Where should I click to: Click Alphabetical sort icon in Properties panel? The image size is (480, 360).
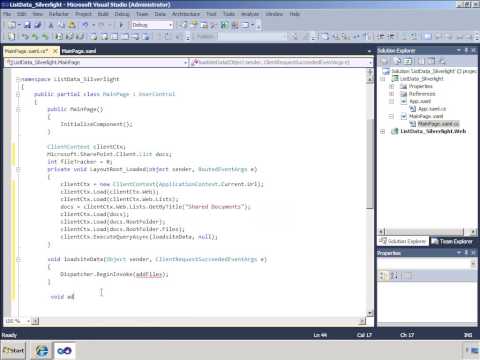click(394, 276)
